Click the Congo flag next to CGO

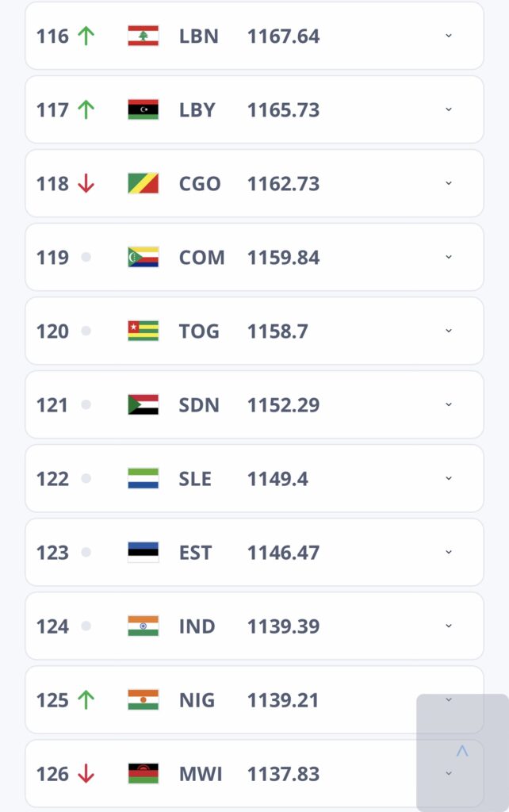coord(143,183)
